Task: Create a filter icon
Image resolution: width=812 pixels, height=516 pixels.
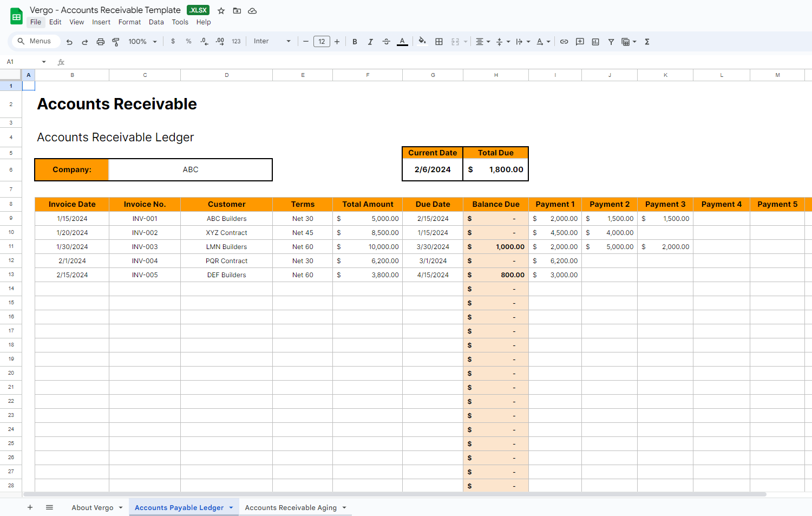Action: (611, 42)
